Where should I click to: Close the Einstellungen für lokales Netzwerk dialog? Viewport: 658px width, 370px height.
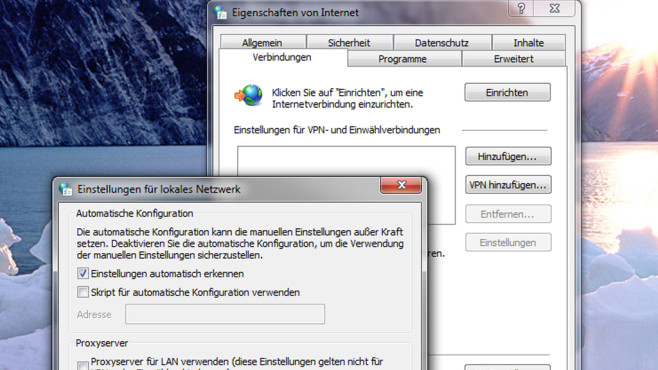click(x=401, y=185)
